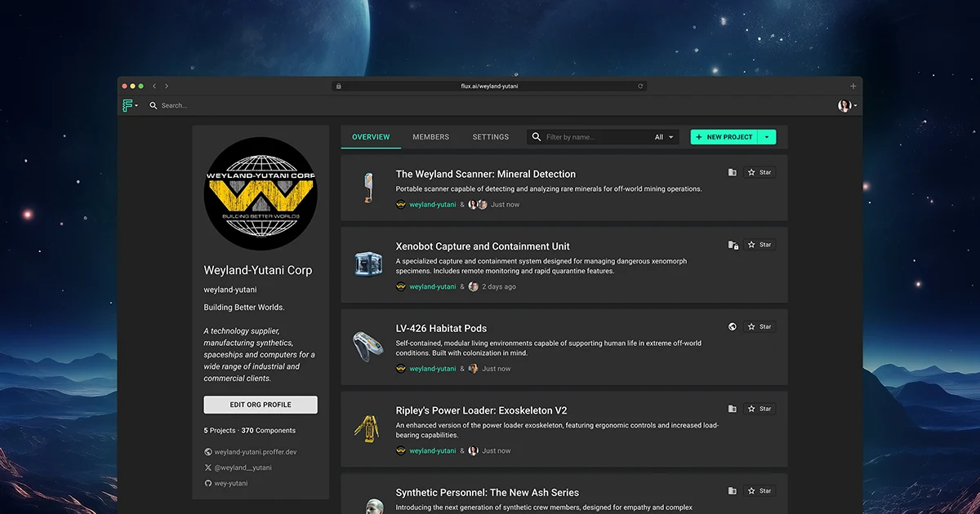Star the Synthetic Personnel project
980x514 pixels.
tap(759, 490)
